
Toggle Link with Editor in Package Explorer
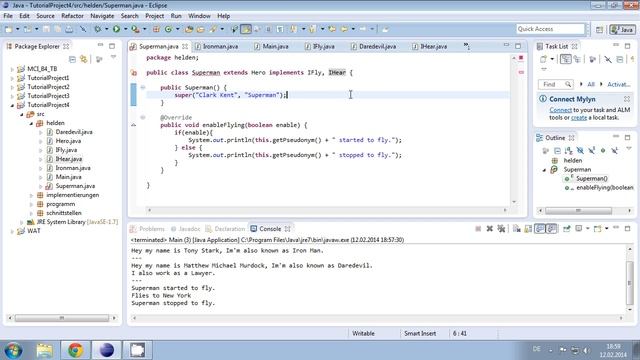point(84,59)
